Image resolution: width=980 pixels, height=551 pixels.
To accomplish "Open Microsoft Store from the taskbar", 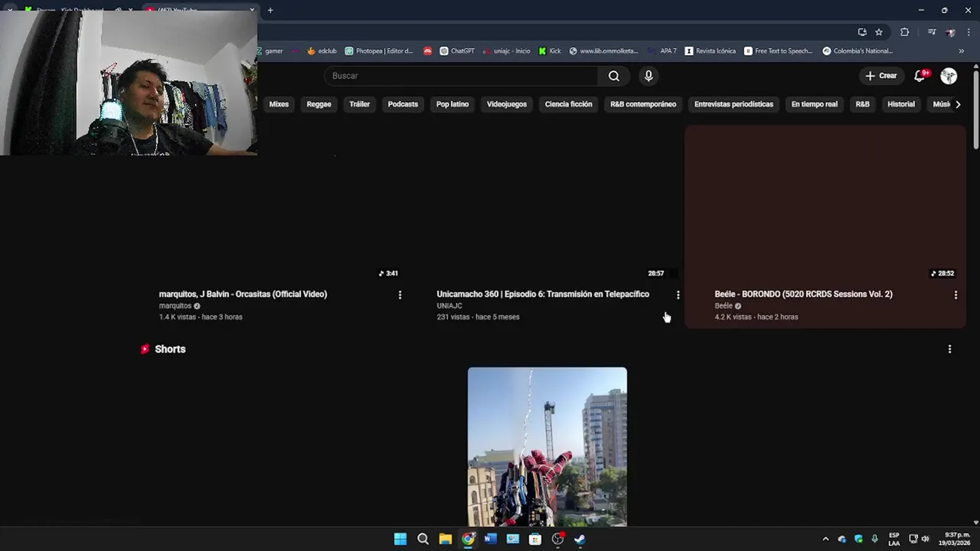I will tap(535, 539).
